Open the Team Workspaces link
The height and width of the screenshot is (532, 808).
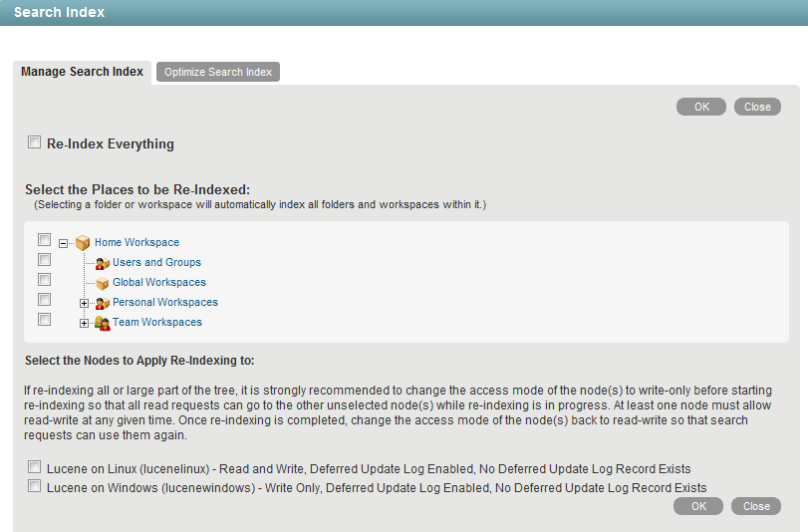point(156,323)
